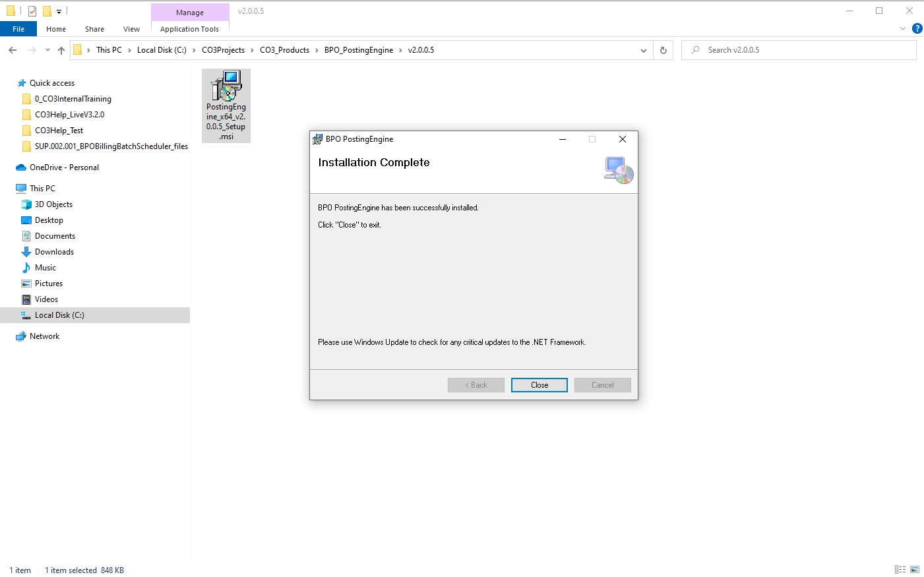
Task: Open the View ribbon tab
Action: [x=131, y=29]
